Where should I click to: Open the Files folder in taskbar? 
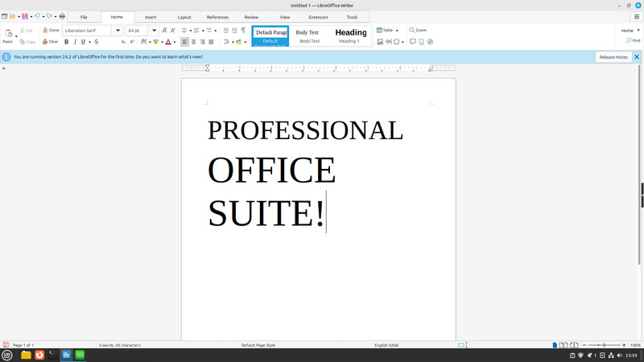pyautogui.click(x=26, y=355)
